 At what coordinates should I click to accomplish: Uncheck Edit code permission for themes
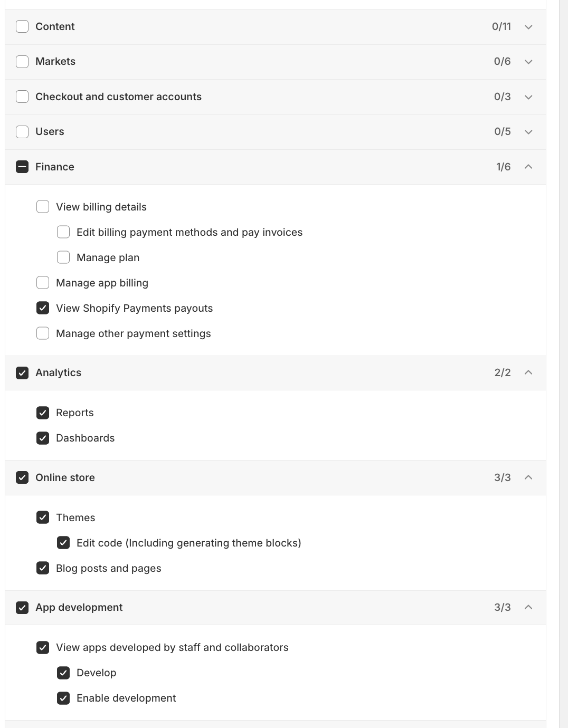pyautogui.click(x=63, y=542)
